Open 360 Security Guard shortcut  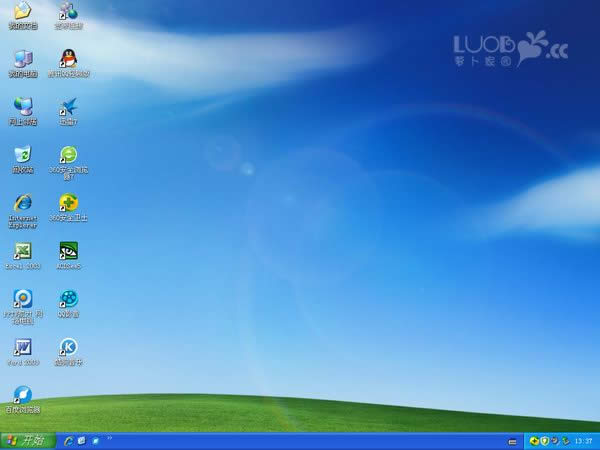pyautogui.click(x=68, y=203)
